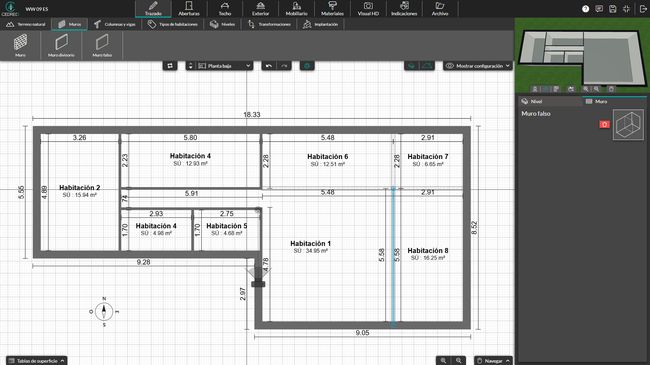650x365 pixels.
Task: Open the Mobiliario tab
Action: click(296, 9)
